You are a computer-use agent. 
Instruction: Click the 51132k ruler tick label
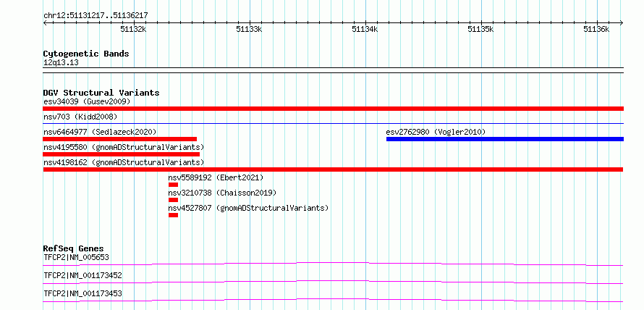click(x=133, y=29)
